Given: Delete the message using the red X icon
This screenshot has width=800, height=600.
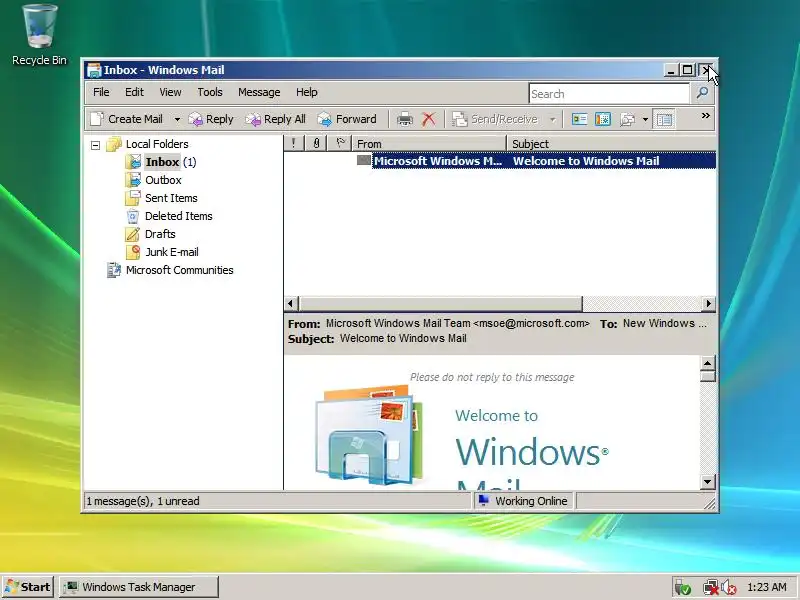Looking at the screenshot, I should [x=429, y=119].
